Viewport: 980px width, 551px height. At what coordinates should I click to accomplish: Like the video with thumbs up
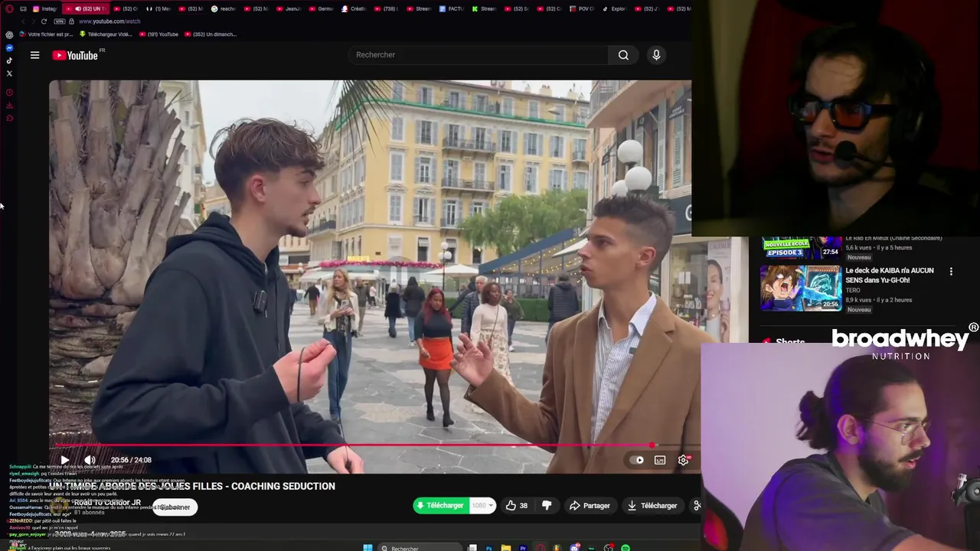pyautogui.click(x=518, y=506)
